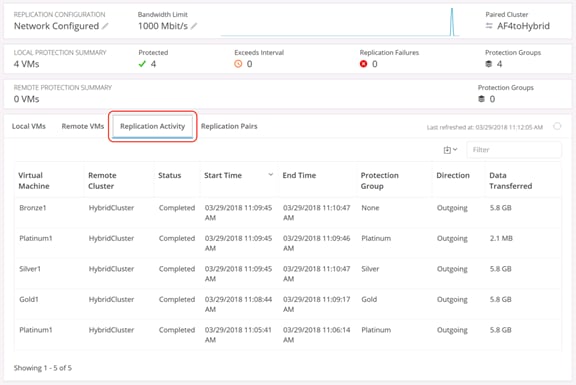Click the Silver protection group cell

370,269
